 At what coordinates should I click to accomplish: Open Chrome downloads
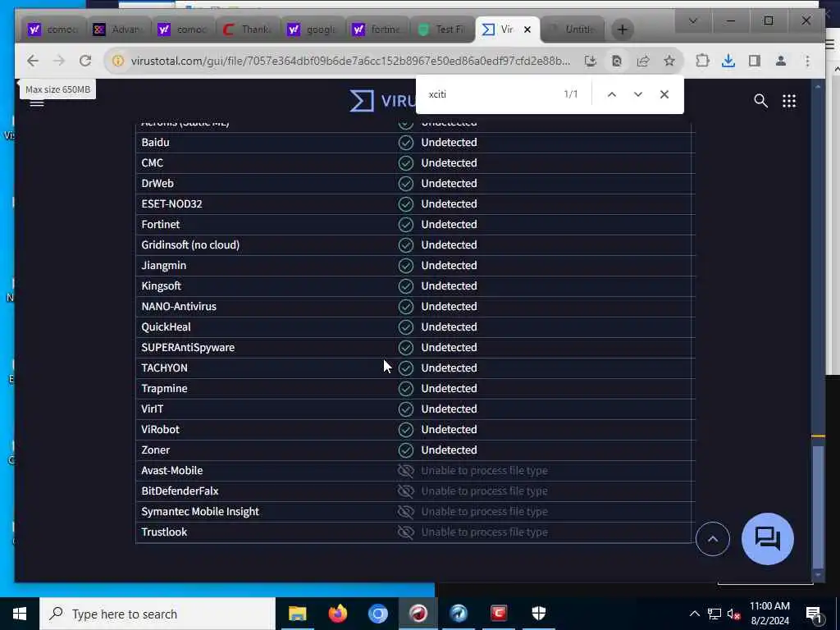(x=728, y=61)
